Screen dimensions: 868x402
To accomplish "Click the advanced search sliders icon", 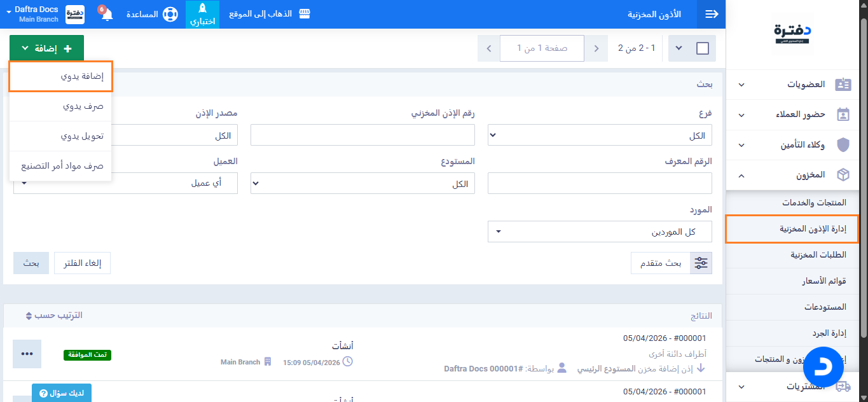I will pyautogui.click(x=701, y=263).
